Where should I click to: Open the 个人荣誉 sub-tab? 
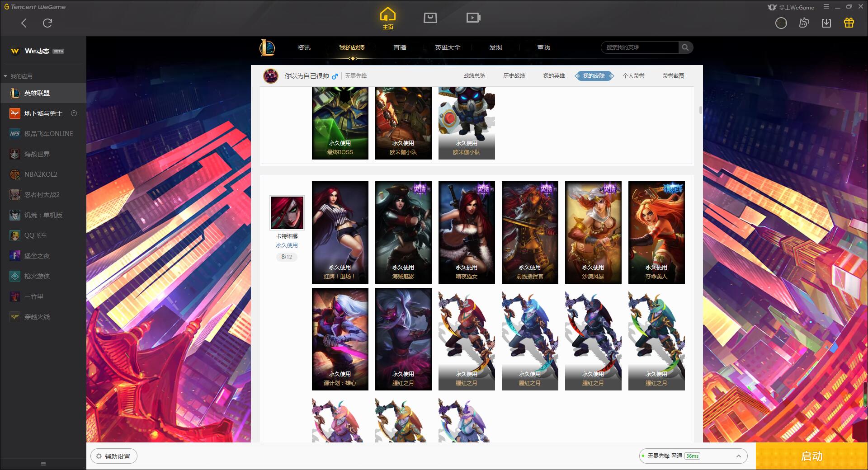(633, 76)
